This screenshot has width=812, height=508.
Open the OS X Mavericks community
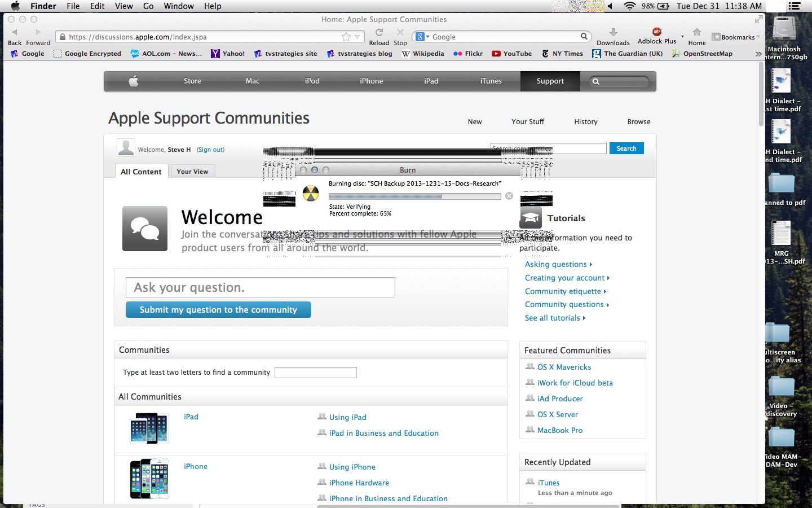click(x=564, y=367)
